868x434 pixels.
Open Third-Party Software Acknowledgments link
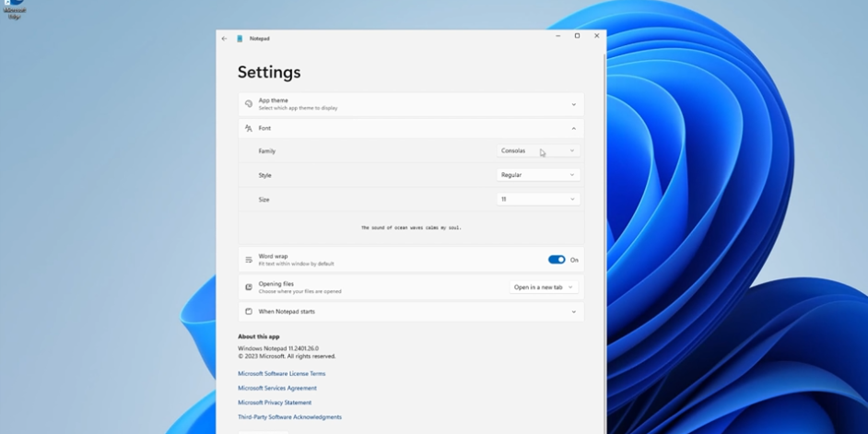pos(289,416)
